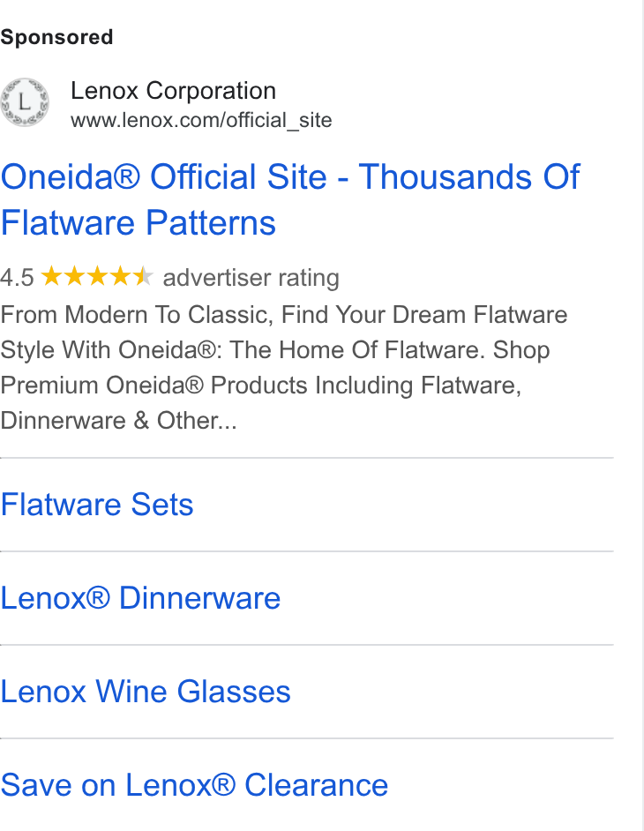Click the ad description about Dream Flatware
644x831 pixels.
click(283, 367)
